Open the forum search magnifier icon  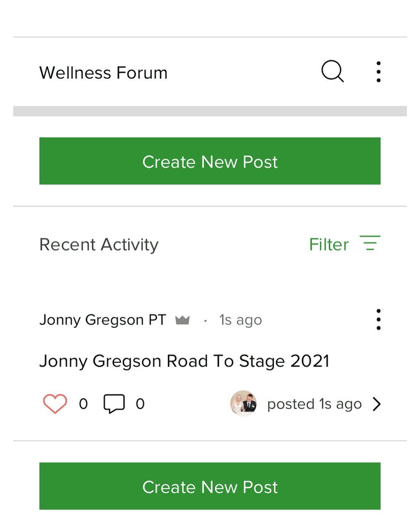click(x=333, y=71)
